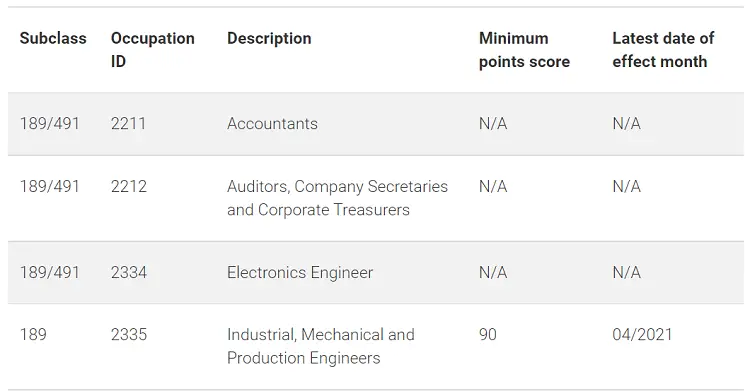Select the Accountants description cell
The image size is (750, 391).
coord(272,123)
